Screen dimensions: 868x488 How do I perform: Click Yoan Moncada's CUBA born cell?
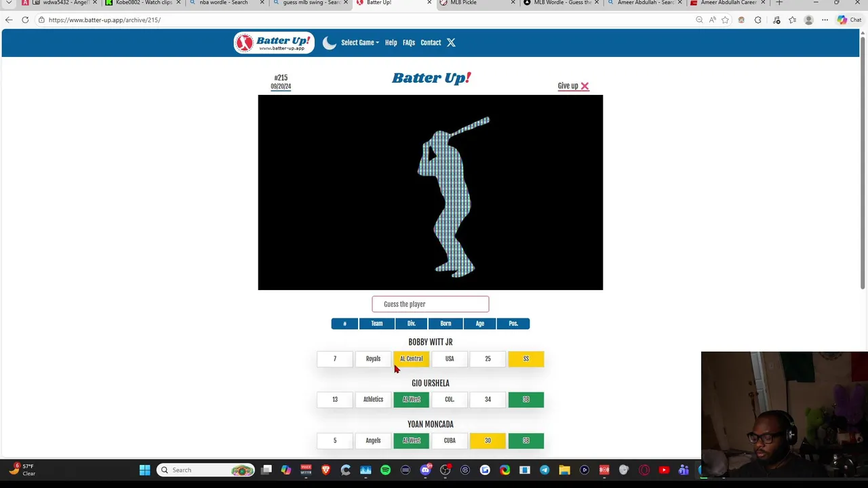point(450,441)
